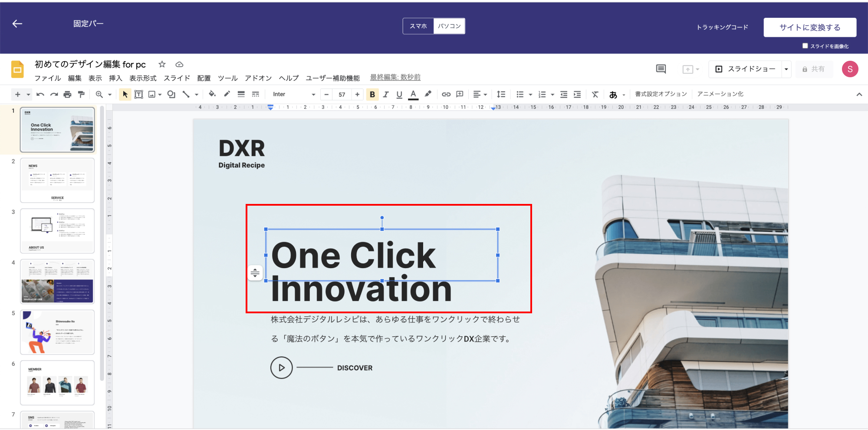
Task: Switch preview to スマホ mode
Action: point(418,26)
